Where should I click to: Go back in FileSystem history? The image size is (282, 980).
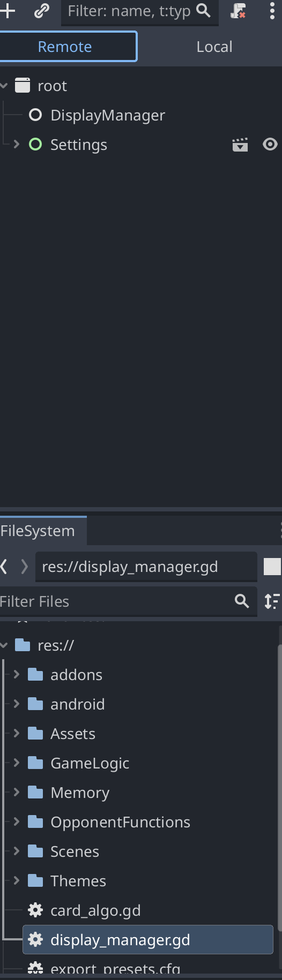tap(4, 567)
